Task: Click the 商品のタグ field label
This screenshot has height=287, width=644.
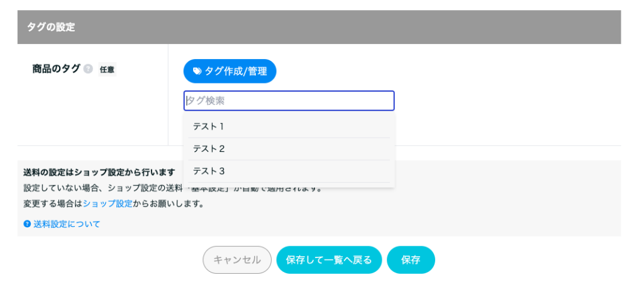Action: tap(56, 69)
